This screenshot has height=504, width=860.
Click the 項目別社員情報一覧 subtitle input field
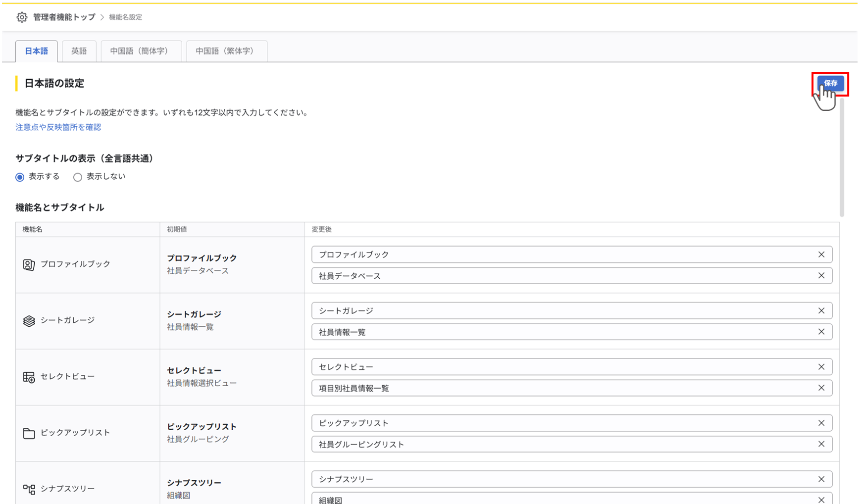(x=559, y=388)
